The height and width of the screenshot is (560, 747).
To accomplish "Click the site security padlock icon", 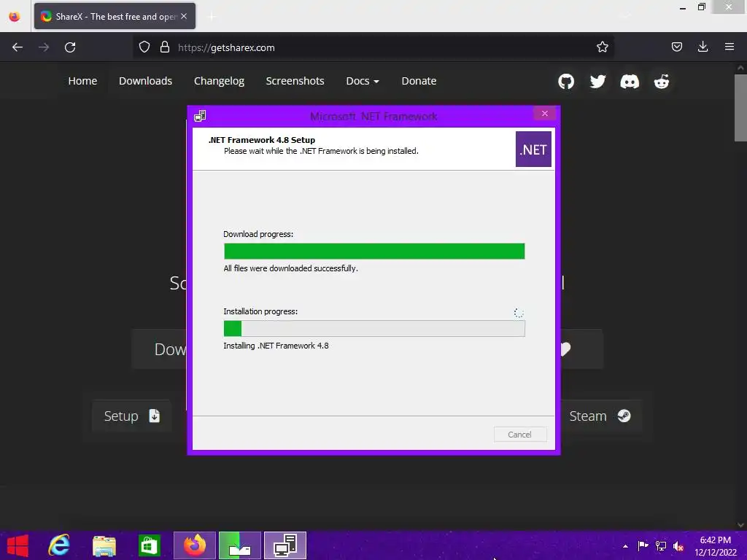I will click(x=165, y=47).
